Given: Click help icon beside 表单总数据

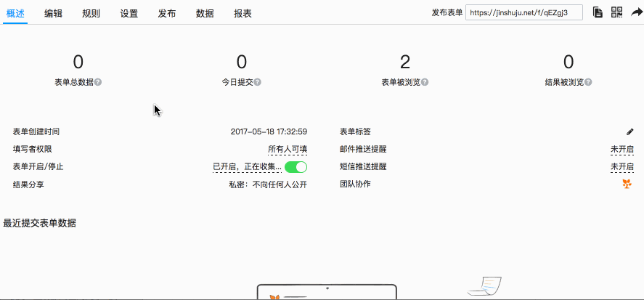Looking at the screenshot, I should click(98, 82).
